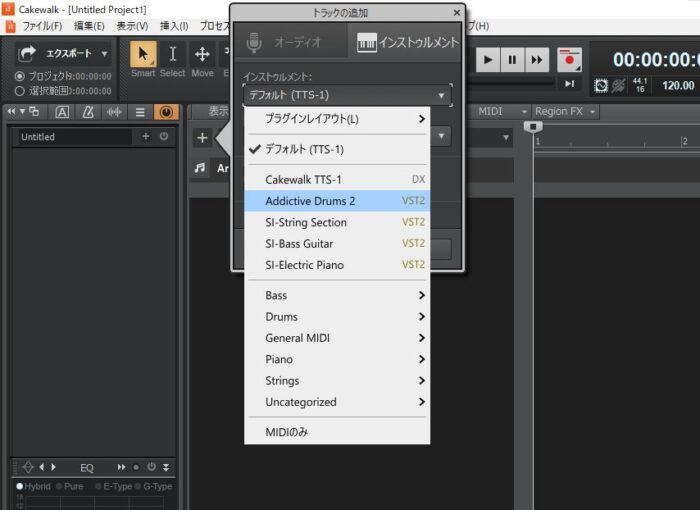
Task: Open the Instrument combo box showing TTS-1
Action: pyautogui.click(x=347, y=95)
